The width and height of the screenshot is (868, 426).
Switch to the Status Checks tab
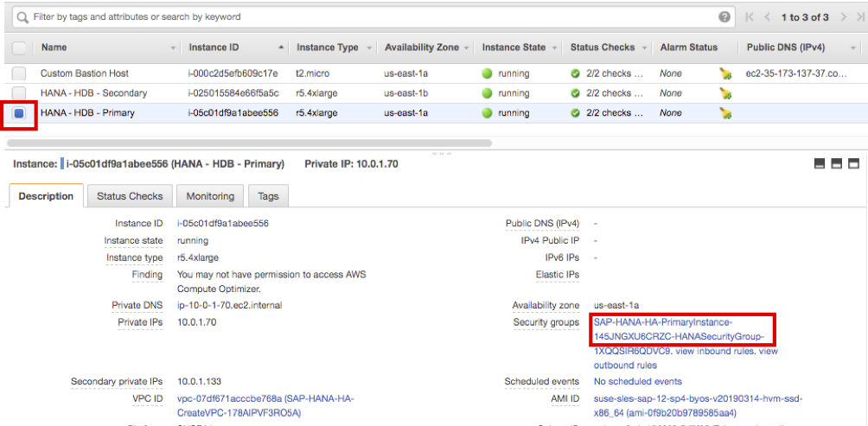click(x=130, y=196)
